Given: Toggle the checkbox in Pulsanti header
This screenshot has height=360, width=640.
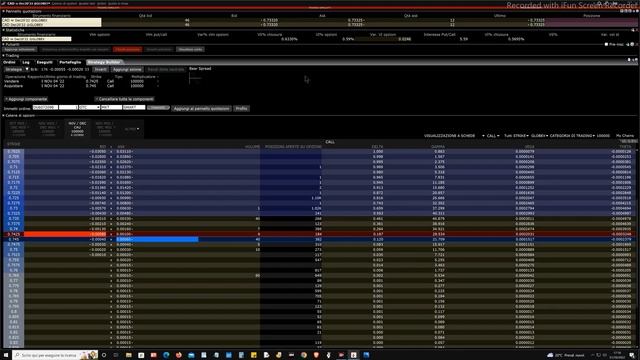Looking at the screenshot, I should [606, 44].
